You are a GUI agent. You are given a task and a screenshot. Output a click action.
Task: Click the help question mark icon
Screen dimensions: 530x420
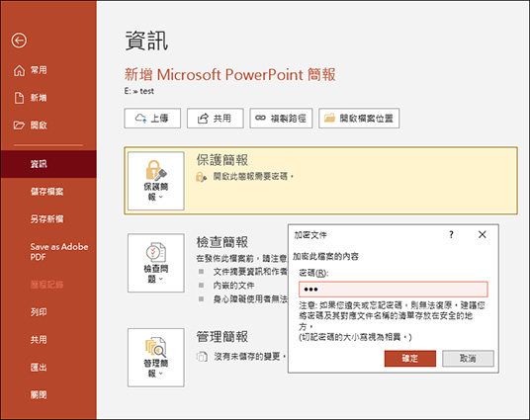[451, 234]
